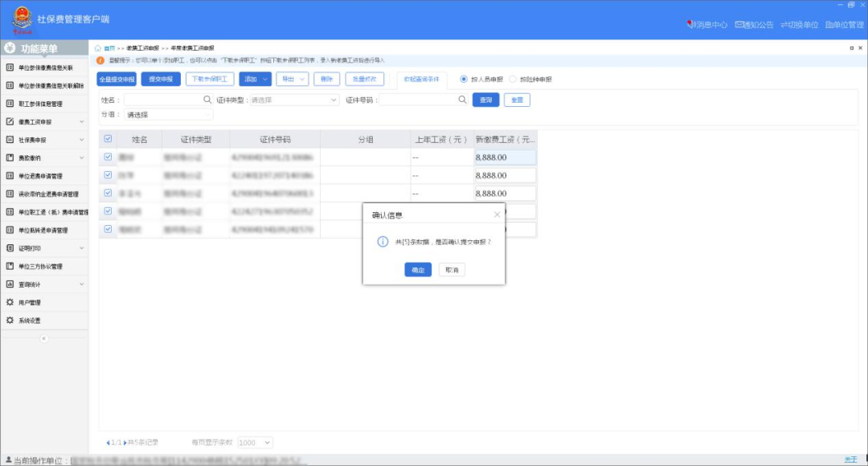Collapse the sidebar using the double-arrow handle
The width and height of the screenshot is (868, 466).
coord(44,338)
